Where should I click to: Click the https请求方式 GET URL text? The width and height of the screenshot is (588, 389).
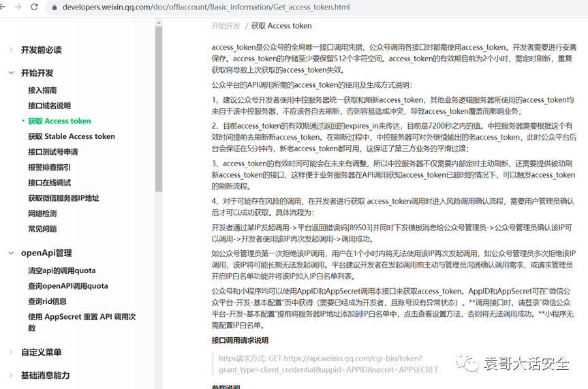tap(328, 364)
